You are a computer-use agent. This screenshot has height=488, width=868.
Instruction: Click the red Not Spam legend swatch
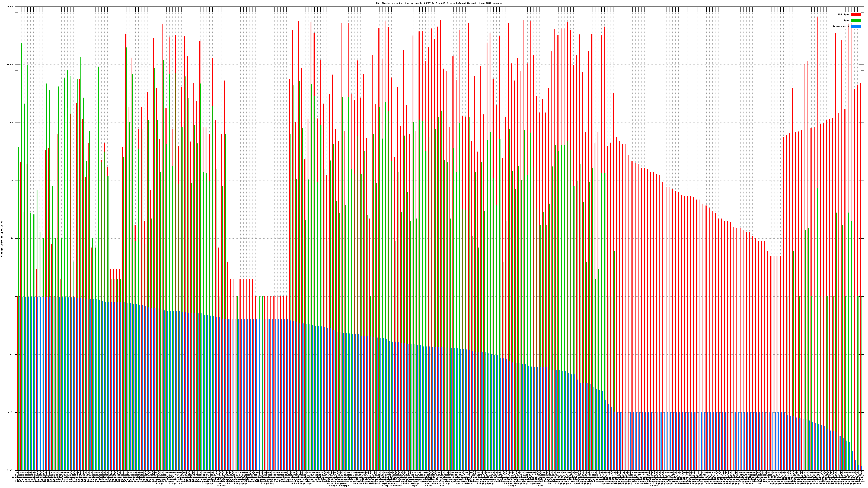point(856,14)
